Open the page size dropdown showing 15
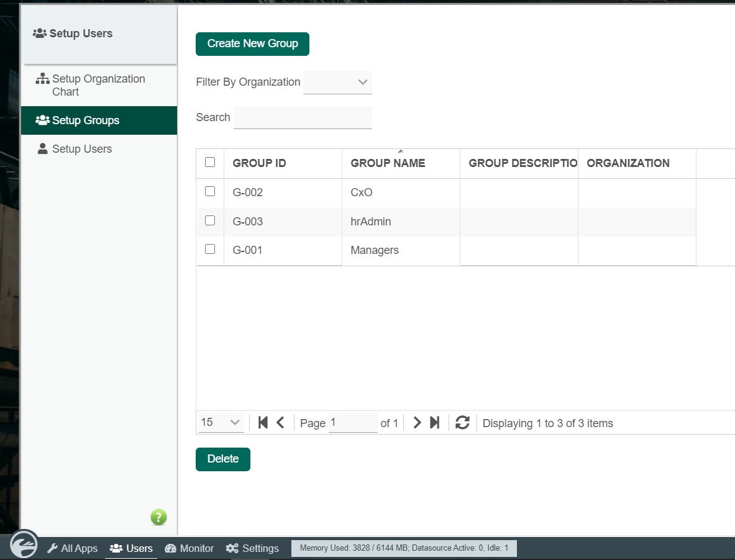The width and height of the screenshot is (735, 560). pyautogui.click(x=221, y=422)
